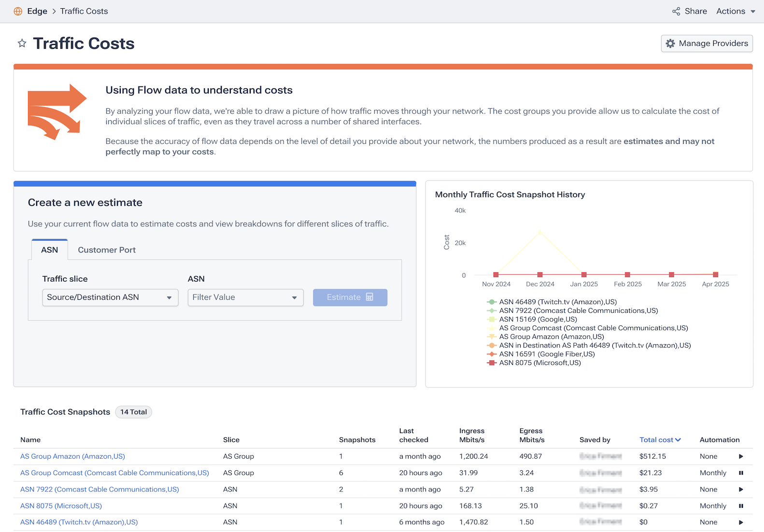Click the Automation column header
The image size is (764, 532).
tap(720, 440)
